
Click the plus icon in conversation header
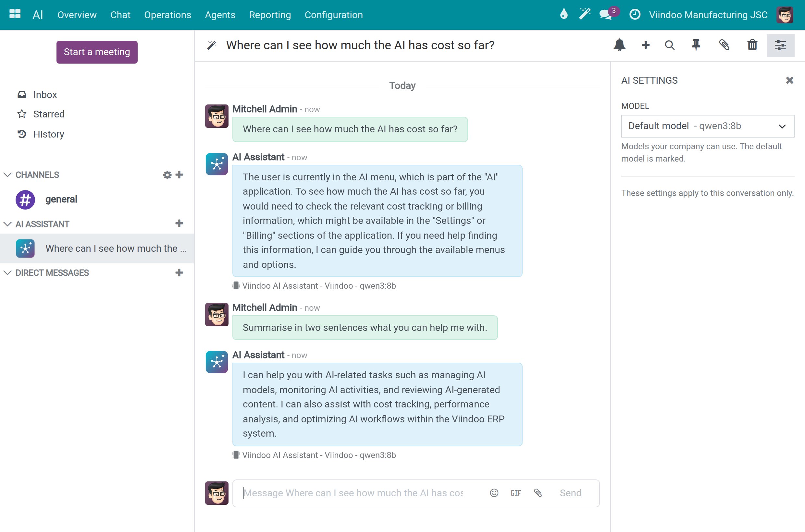(645, 45)
